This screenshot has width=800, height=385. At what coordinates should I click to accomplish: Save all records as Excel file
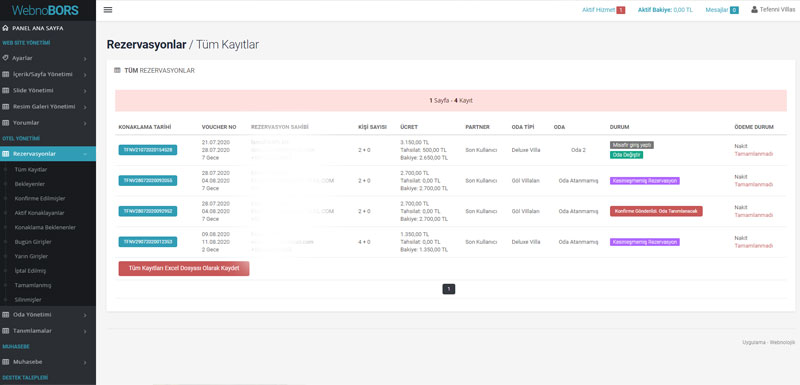click(184, 268)
